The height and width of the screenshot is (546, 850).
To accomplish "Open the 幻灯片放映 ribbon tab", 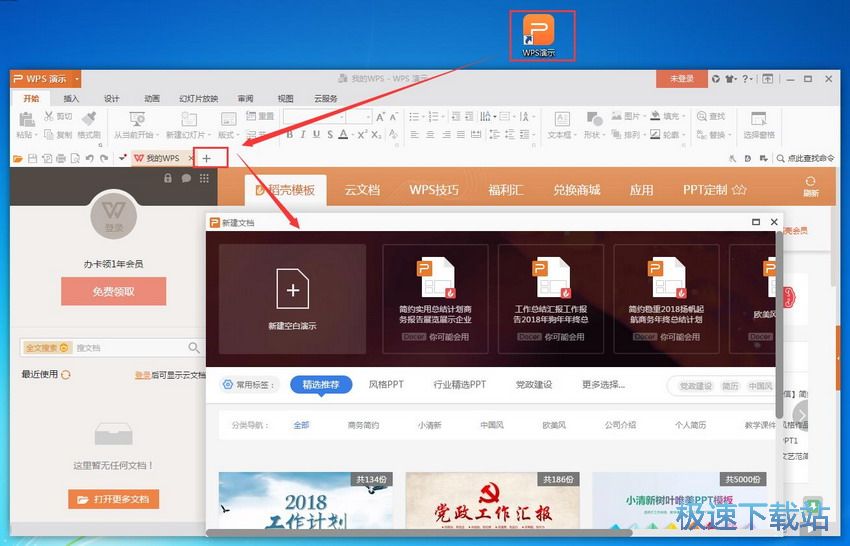I will (x=198, y=99).
